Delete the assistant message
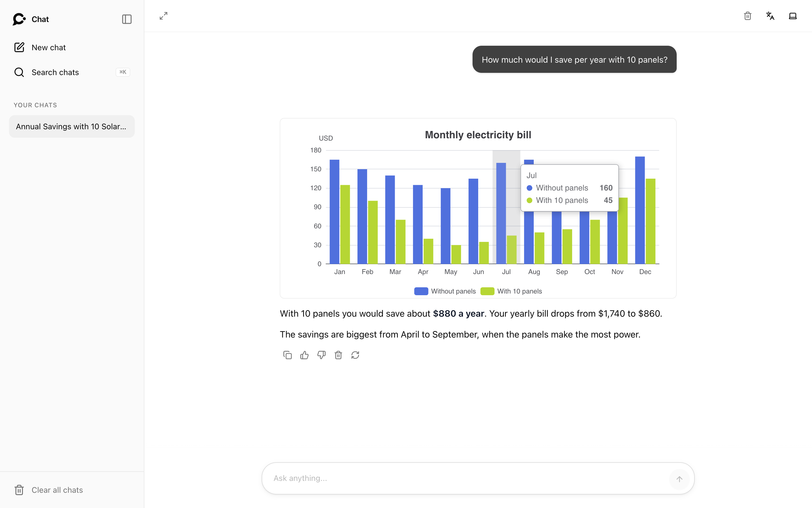The height and width of the screenshot is (508, 812). click(x=338, y=355)
